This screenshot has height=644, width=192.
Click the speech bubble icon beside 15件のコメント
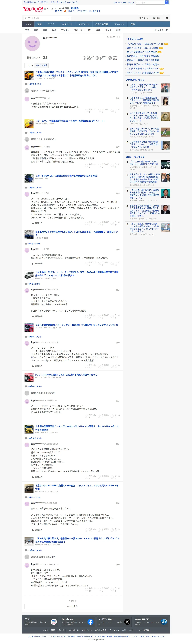[x=26, y=84]
